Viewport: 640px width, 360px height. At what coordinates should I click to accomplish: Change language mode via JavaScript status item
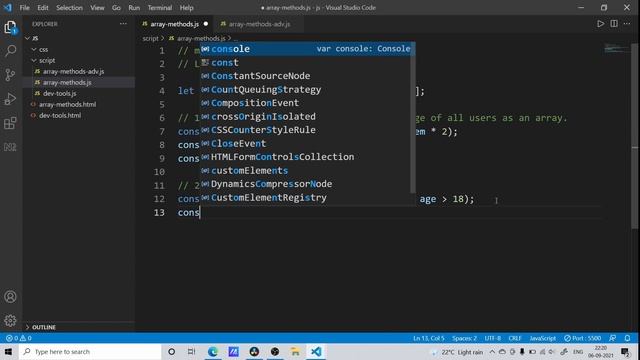pos(542,338)
